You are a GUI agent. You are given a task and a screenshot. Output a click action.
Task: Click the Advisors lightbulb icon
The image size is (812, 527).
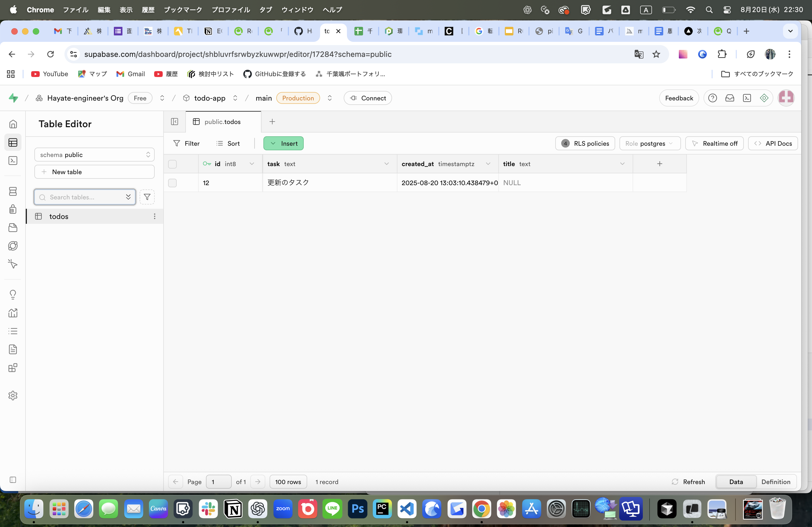pos(13,295)
